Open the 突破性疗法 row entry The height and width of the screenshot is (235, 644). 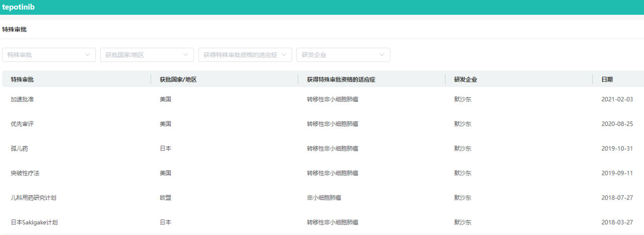point(25,173)
